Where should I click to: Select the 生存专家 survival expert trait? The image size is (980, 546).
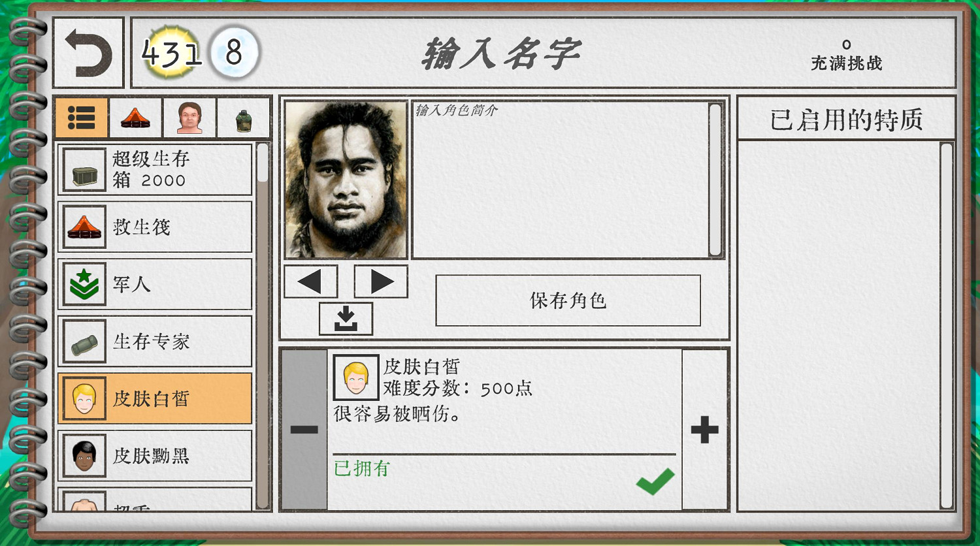155,341
